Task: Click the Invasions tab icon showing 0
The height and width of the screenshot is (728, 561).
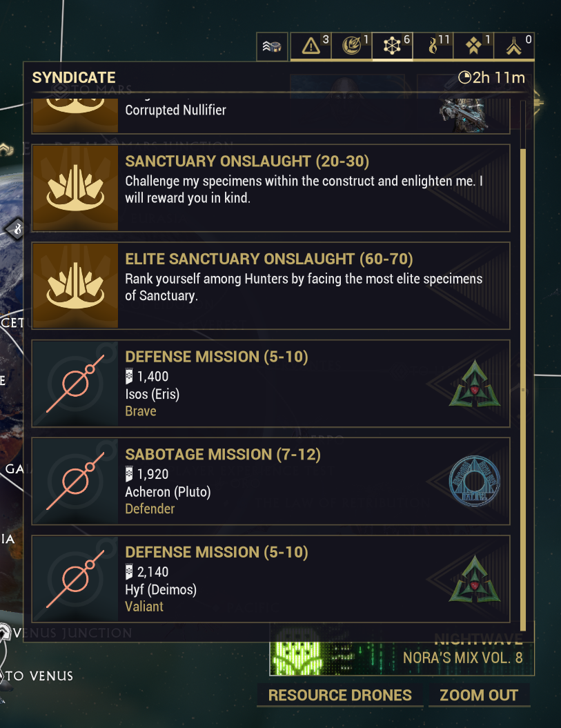Action: pos(513,46)
